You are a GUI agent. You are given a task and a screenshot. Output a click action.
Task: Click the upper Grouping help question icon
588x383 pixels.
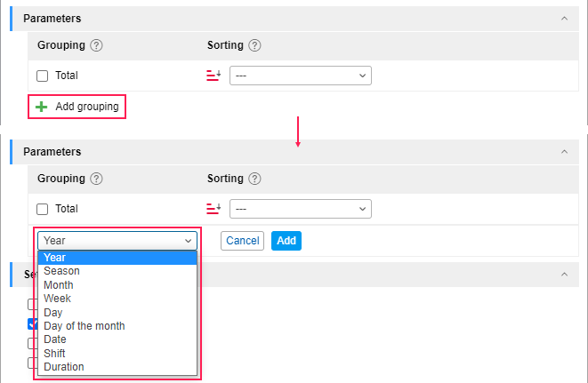(96, 45)
